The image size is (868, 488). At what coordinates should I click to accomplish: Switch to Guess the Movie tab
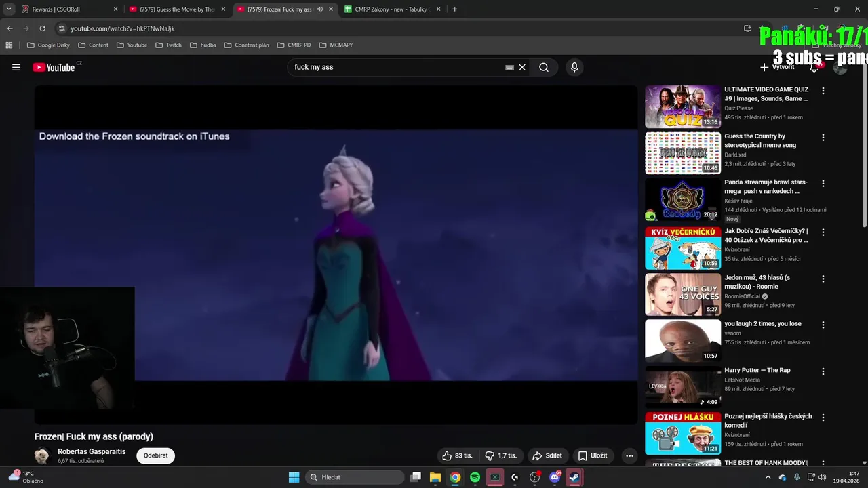coord(178,9)
